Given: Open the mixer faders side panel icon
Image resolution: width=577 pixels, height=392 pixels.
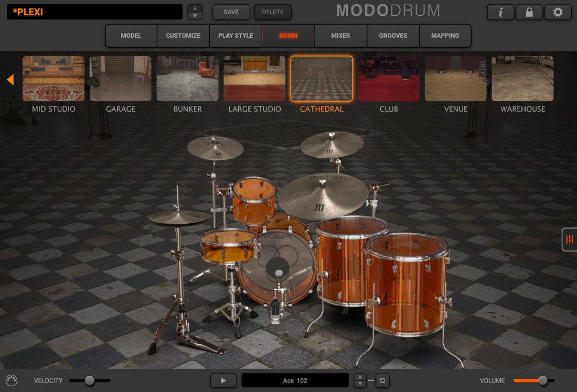Looking at the screenshot, I should point(570,239).
